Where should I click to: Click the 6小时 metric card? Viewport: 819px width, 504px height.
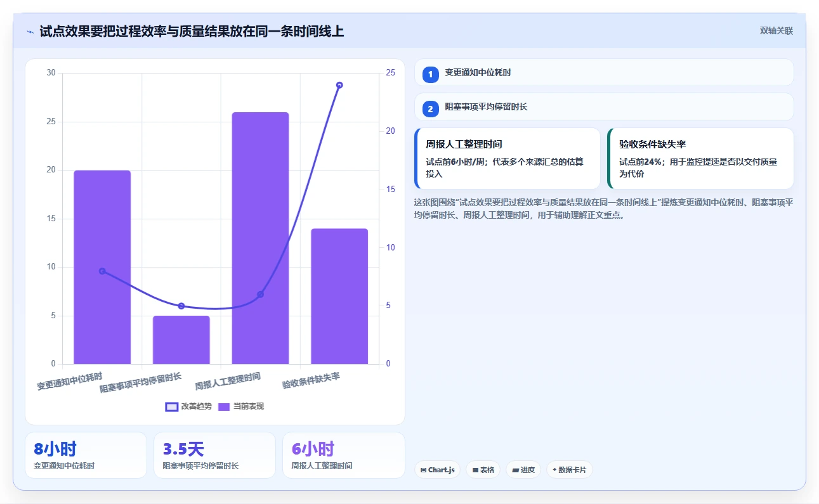pos(344,455)
